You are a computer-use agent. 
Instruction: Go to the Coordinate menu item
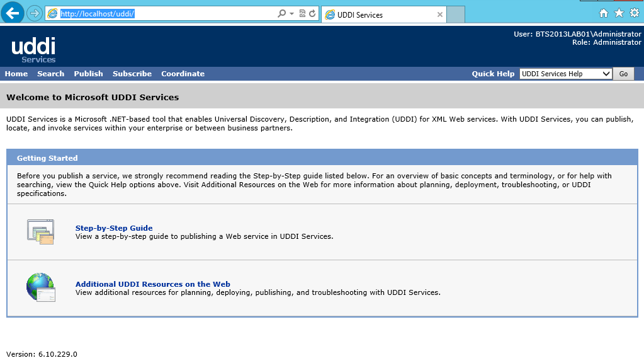coord(183,74)
